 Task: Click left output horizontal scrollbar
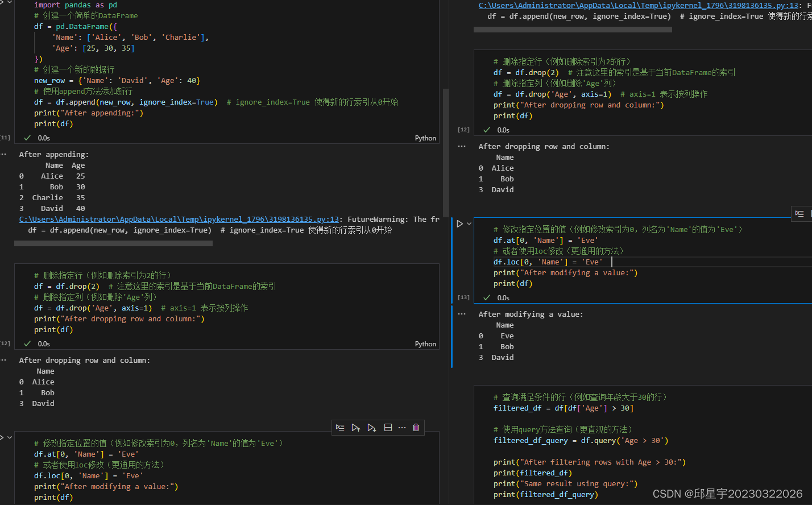click(x=113, y=243)
